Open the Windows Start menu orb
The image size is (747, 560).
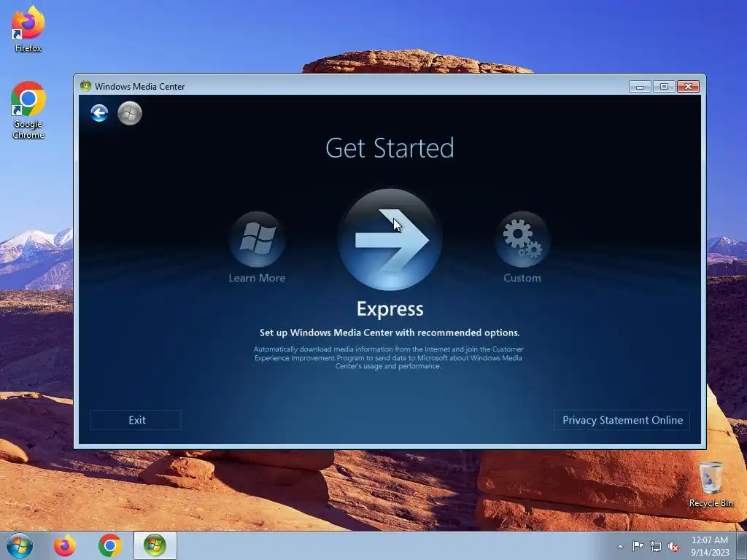[x=20, y=545]
